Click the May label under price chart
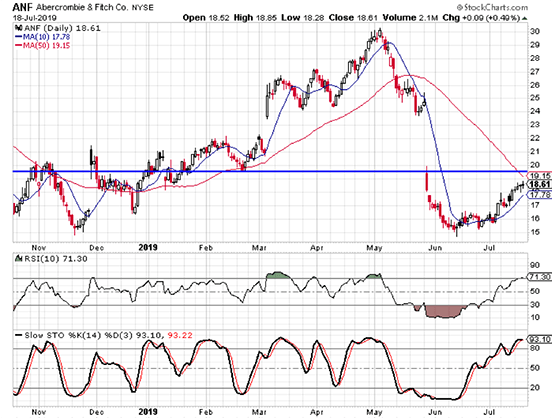 [374, 248]
